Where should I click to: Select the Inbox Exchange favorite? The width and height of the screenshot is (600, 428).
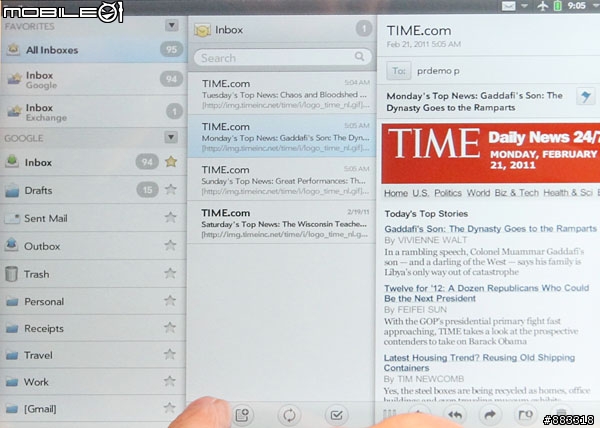click(x=93, y=112)
